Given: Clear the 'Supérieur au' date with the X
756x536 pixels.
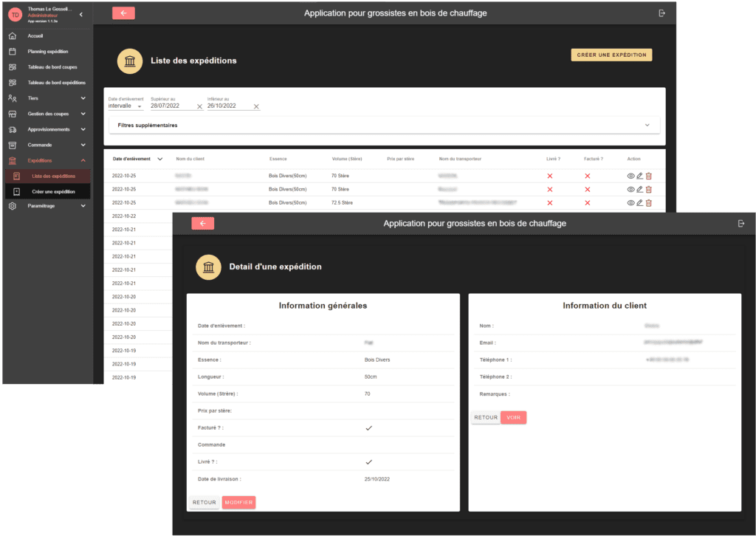Looking at the screenshot, I should pyautogui.click(x=199, y=106).
